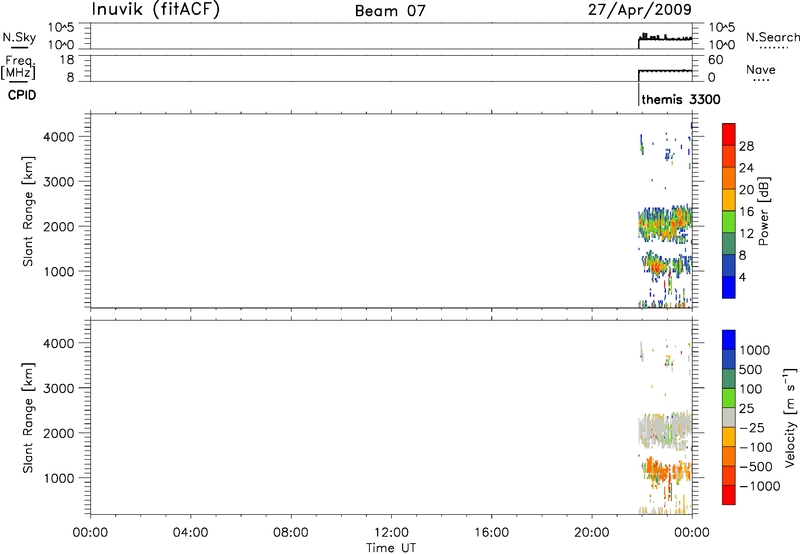Click the power panel "Slant Range [km]" label
This screenshot has height=554, width=800.
click(28, 211)
